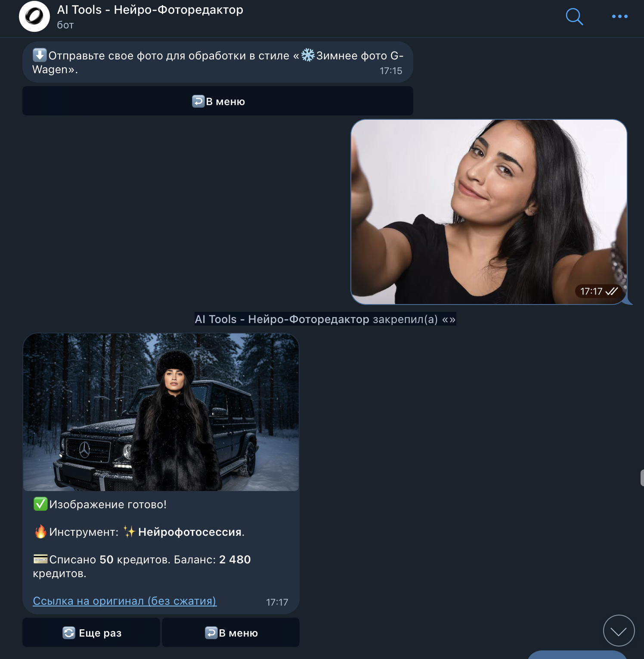Open the generated winter G-Wagen image
This screenshot has width=644, height=659.
pyautogui.click(x=161, y=412)
